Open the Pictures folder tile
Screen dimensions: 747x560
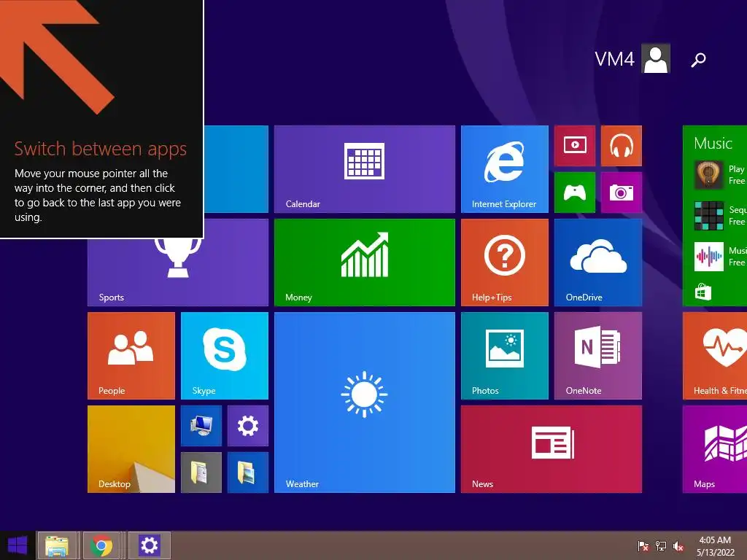click(248, 472)
